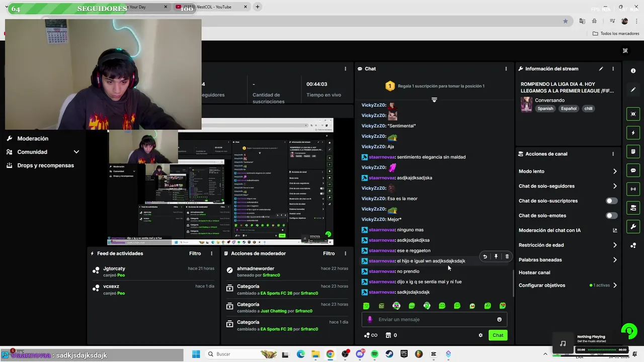The width and height of the screenshot is (644, 362).
Task: Click the info icon in right sidebar
Action: pos(633,71)
